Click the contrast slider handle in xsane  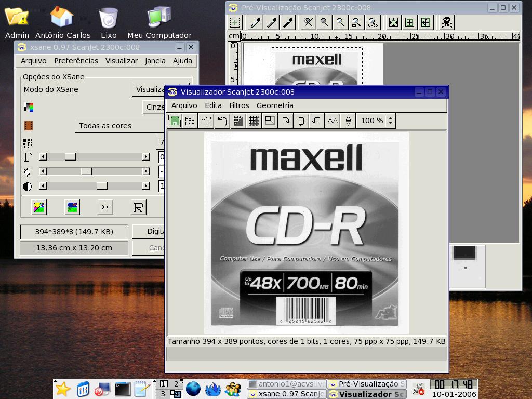102,186
